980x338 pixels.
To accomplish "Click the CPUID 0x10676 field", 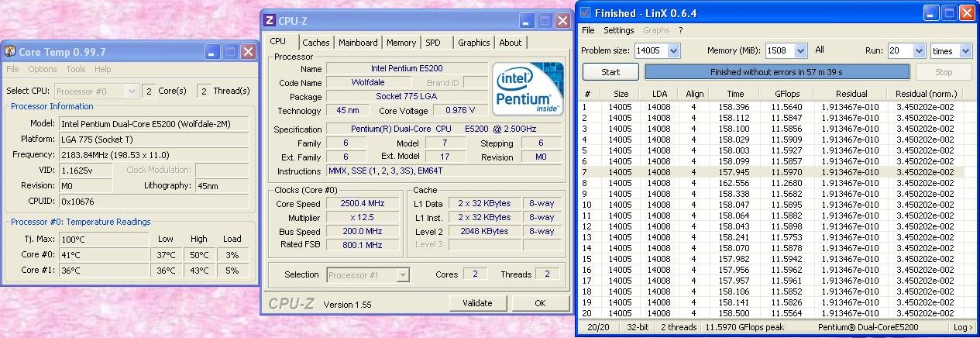I will (x=155, y=201).
